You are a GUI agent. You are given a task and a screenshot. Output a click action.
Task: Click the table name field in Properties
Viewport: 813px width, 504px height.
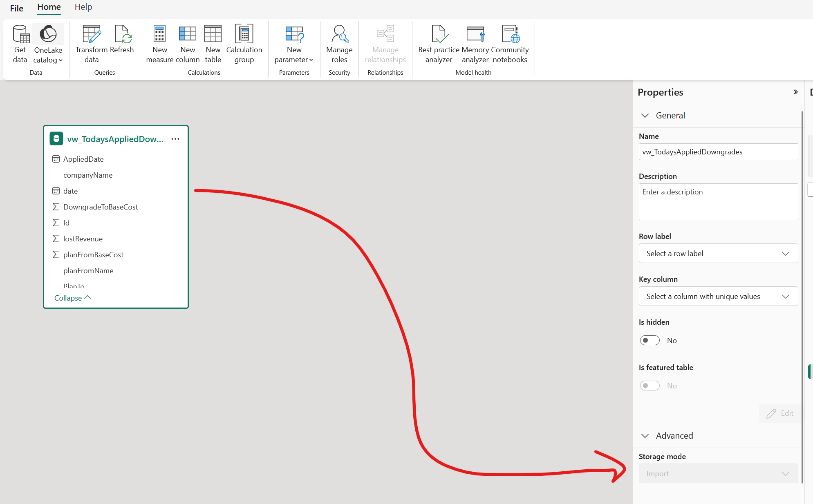click(718, 152)
